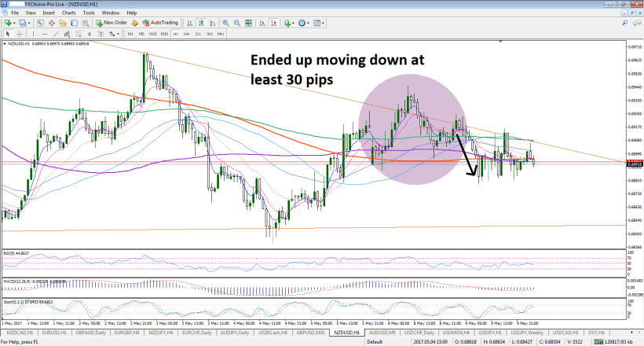Set timeframe to D1
The width and height of the screenshot is (644, 346).
point(198,34)
